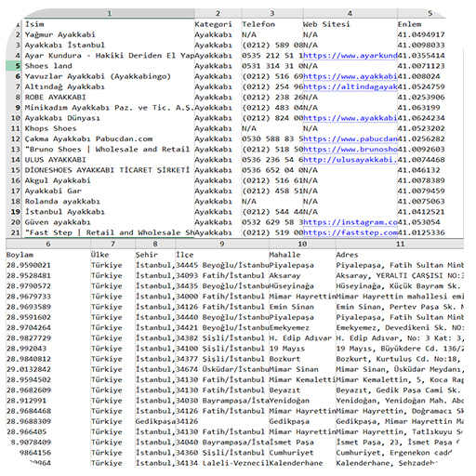Viewport: 476px width, 476px height.
Task: Select the 34093 Fatih/İstanbul district cell
Action: point(222,276)
